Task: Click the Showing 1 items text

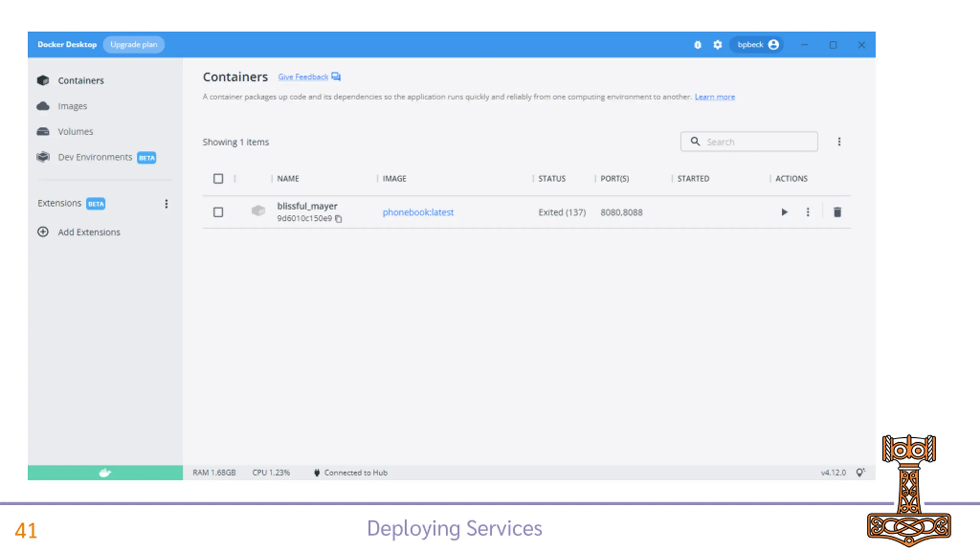Action: [236, 142]
